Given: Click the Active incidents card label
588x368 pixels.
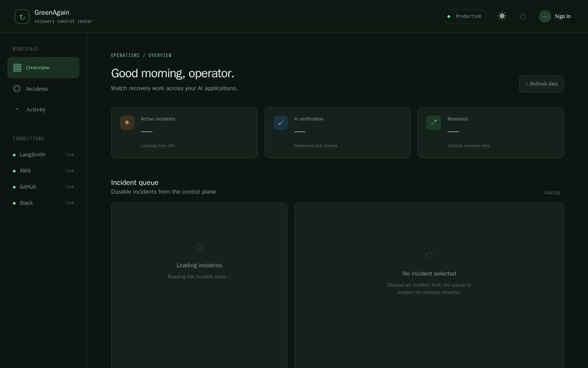Looking at the screenshot, I should coord(158,119).
